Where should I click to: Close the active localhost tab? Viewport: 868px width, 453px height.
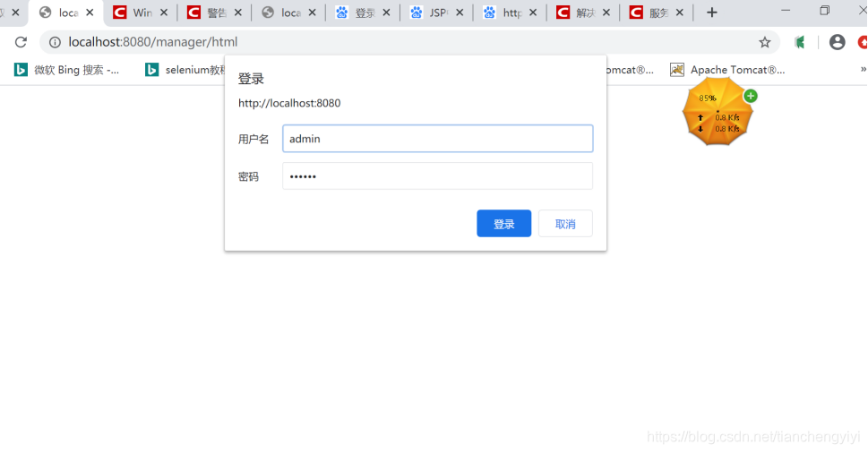point(90,13)
